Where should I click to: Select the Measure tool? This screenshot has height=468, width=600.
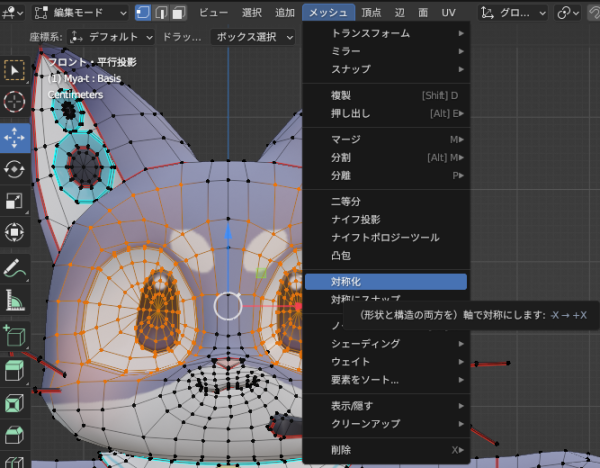pos(15,300)
